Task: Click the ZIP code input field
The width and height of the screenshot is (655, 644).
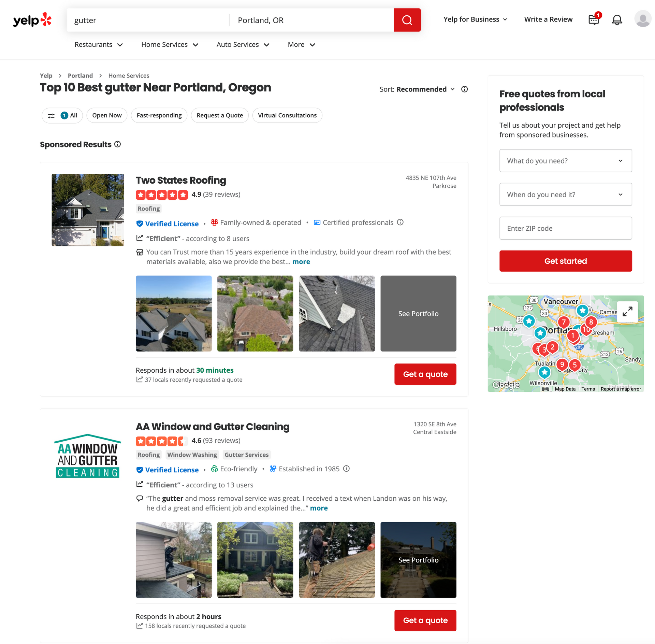Action: tap(565, 228)
